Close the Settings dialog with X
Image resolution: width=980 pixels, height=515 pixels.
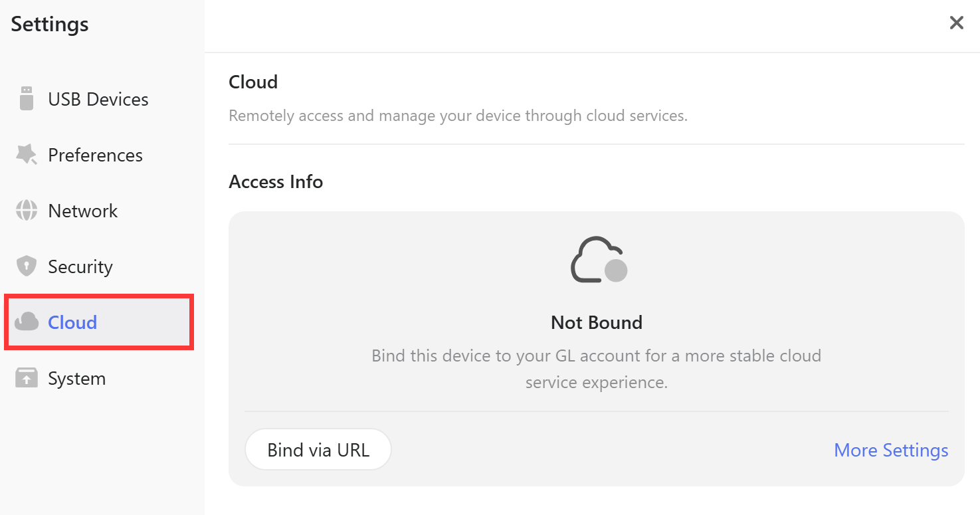956,23
